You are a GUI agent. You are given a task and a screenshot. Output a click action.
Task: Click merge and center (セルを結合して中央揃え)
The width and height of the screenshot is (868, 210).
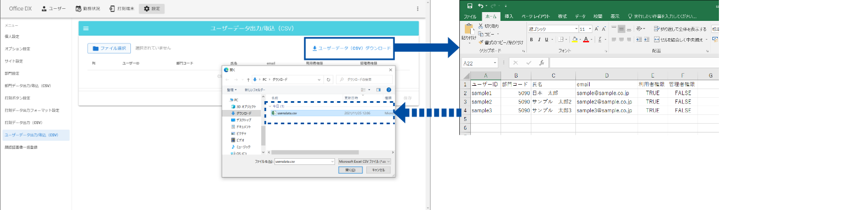coord(678,40)
